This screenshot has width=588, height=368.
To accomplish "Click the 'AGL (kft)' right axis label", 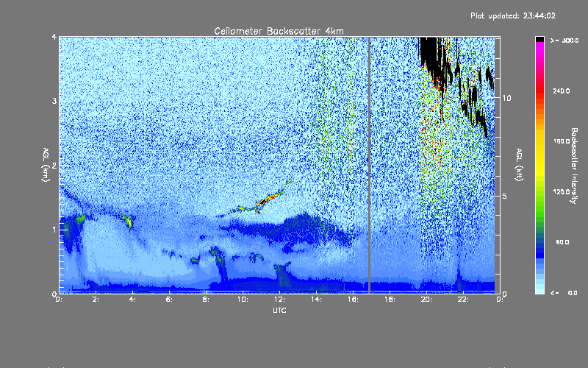I will click(519, 165).
